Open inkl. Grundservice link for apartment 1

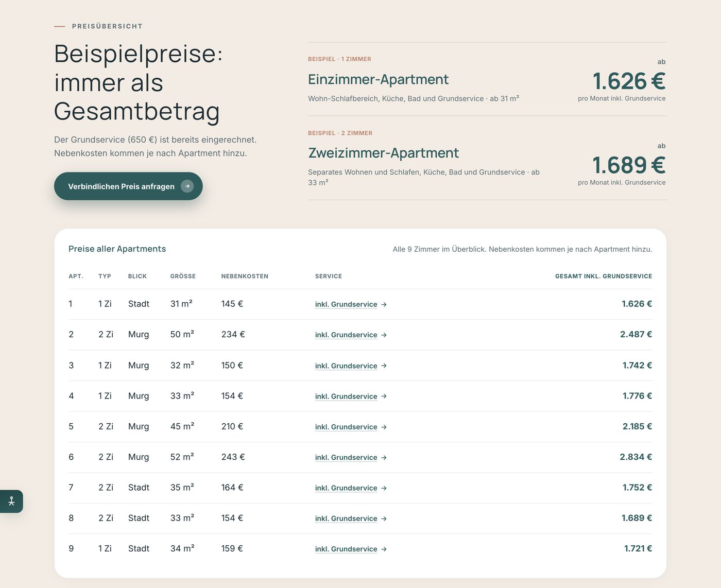click(x=346, y=304)
